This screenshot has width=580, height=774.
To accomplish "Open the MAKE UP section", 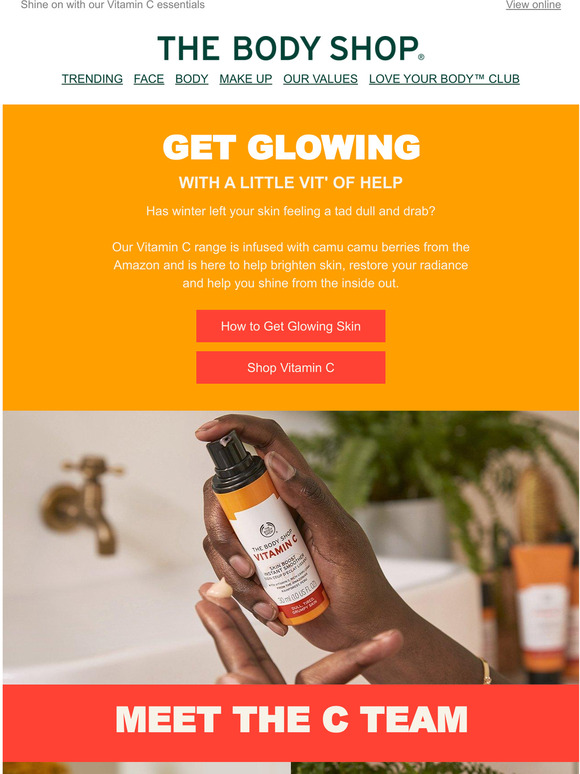I will (246, 79).
